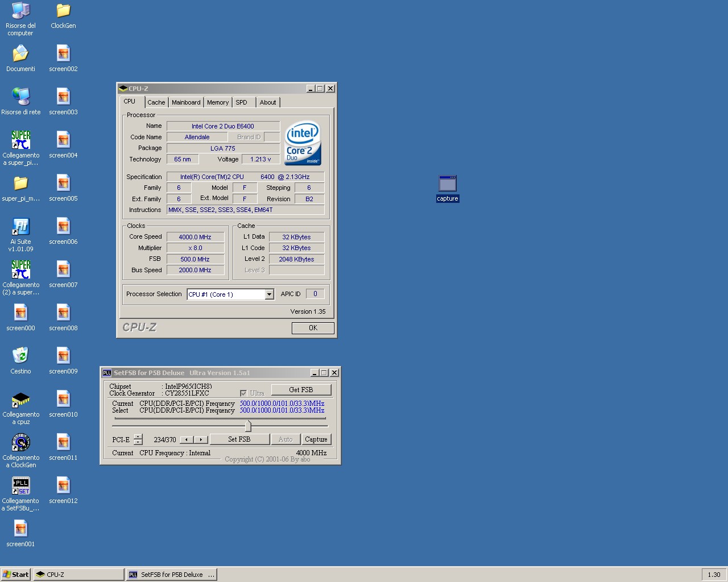Screen dimensions: 728x582
Task: Click the Level 2 cache value 2048 KBytes
Action: click(x=296, y=259)
